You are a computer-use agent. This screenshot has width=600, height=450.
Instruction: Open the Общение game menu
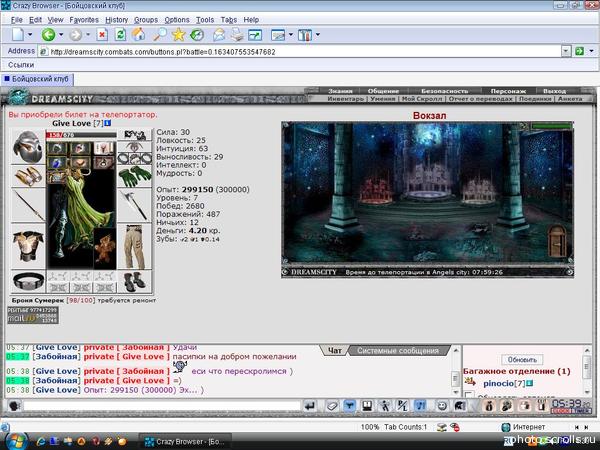pos(383,91)
